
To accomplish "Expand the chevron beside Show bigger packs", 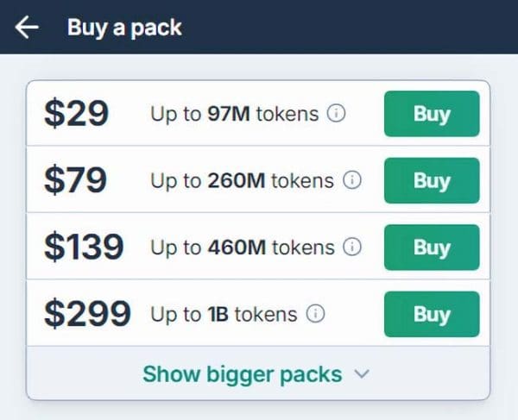I will (362, 374).
